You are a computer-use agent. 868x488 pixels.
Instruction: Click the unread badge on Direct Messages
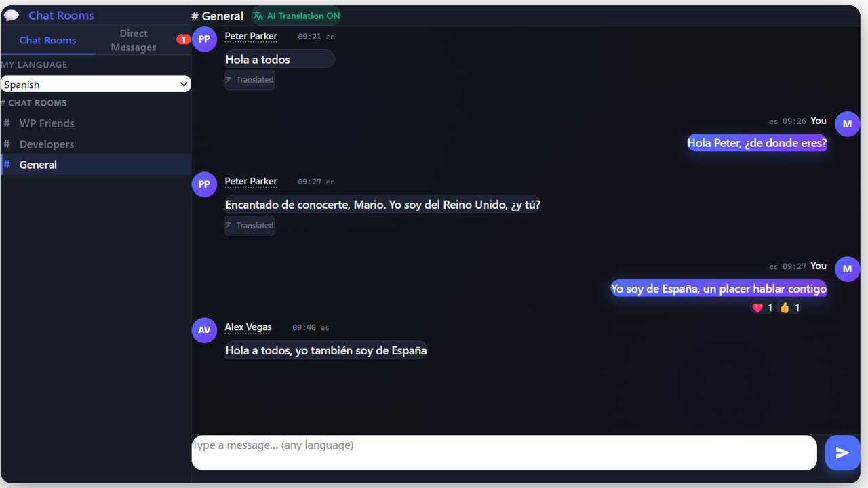(x=183, y=39)
